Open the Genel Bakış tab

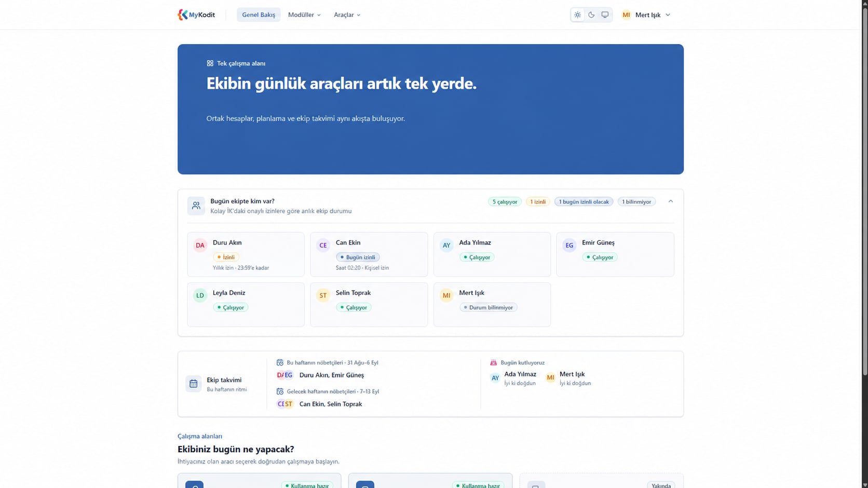click(259, 15)
